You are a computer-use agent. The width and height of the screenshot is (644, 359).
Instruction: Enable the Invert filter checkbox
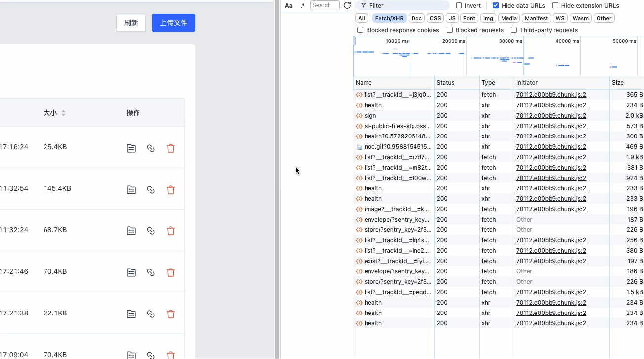(x=459, y=6)
